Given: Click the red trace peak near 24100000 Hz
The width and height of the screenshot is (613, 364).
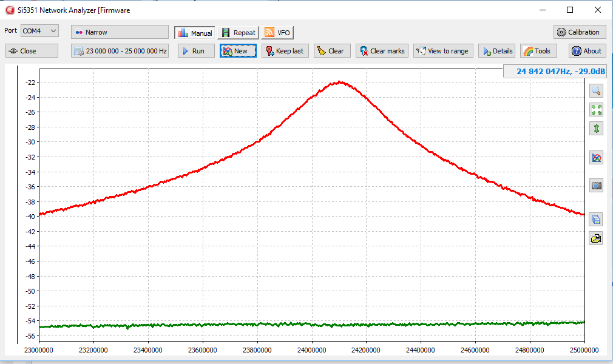Looking at the screenshot, I should pos(340,82).
